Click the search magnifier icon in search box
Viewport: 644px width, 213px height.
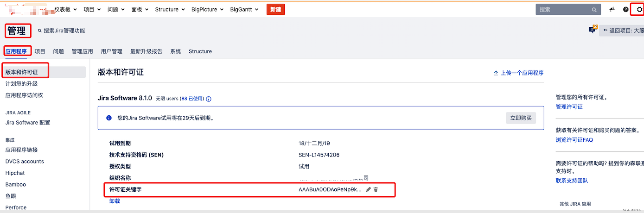[594, 10]
